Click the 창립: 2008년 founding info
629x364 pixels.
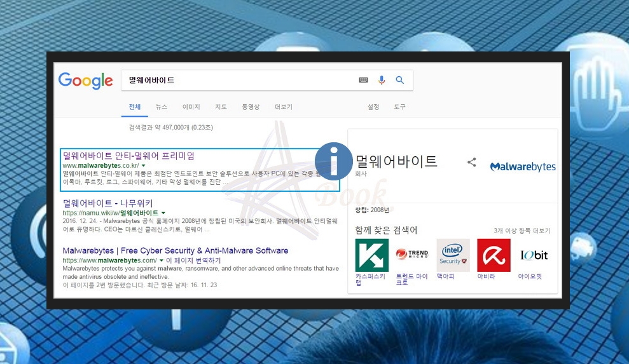pos(372,210)
